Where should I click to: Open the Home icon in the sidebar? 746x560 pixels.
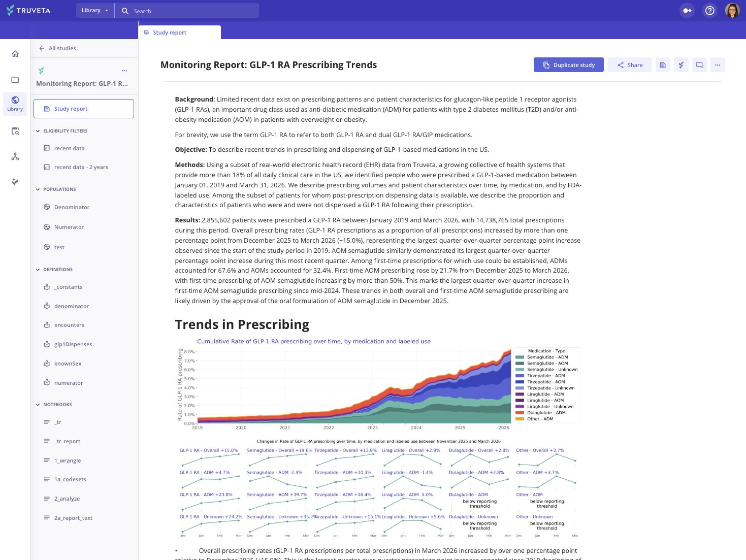click(x=15, y=53)
